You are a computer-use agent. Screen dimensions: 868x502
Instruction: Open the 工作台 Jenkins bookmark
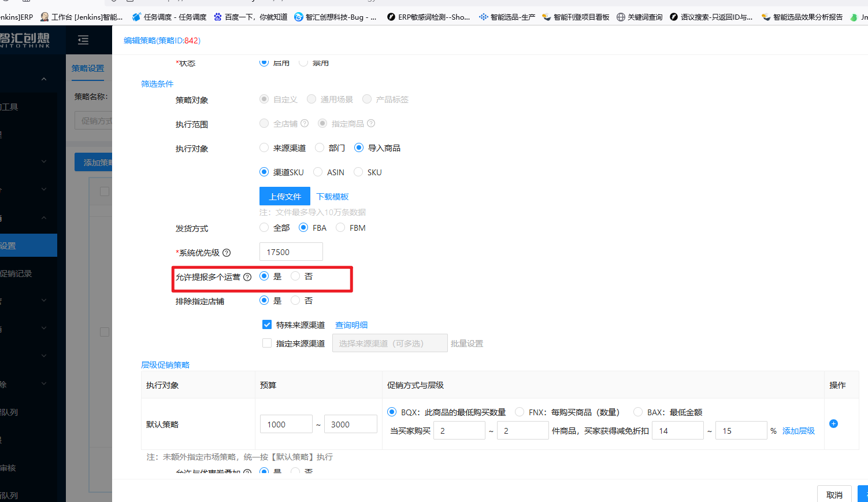tap(81, 17)
